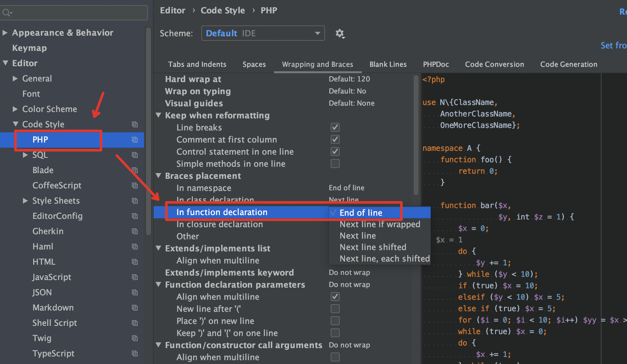Click the scheme icon next to TypeScript
This screenshot has height=364, width=627.
point(135,353)
